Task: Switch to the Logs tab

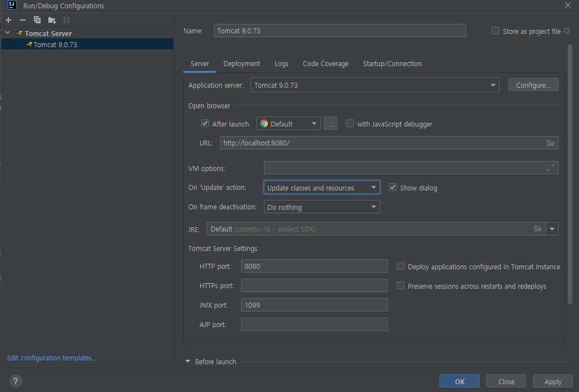Action: click(281, 63)
